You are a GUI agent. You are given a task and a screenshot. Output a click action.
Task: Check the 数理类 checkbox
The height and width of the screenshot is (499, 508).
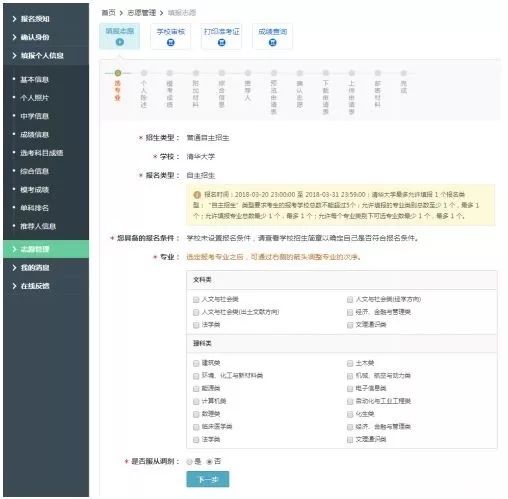(196, 414)
